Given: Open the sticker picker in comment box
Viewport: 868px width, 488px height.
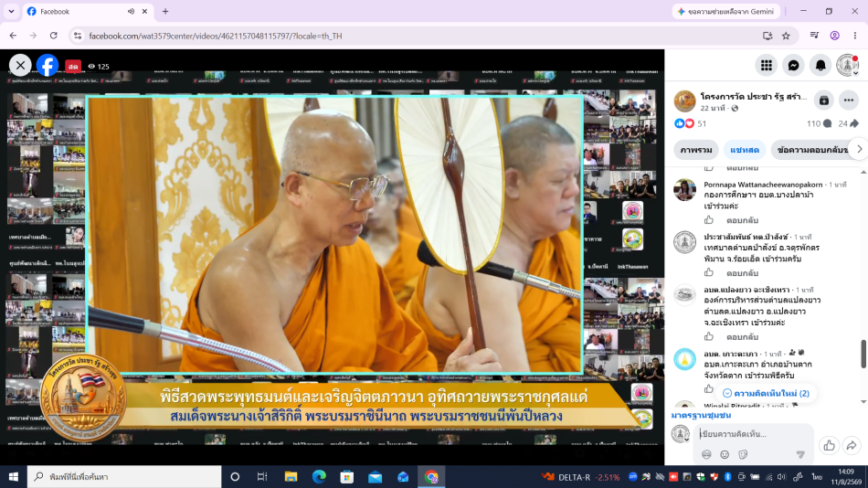Looking at the screenshot, I should click(x=743, y=454).
